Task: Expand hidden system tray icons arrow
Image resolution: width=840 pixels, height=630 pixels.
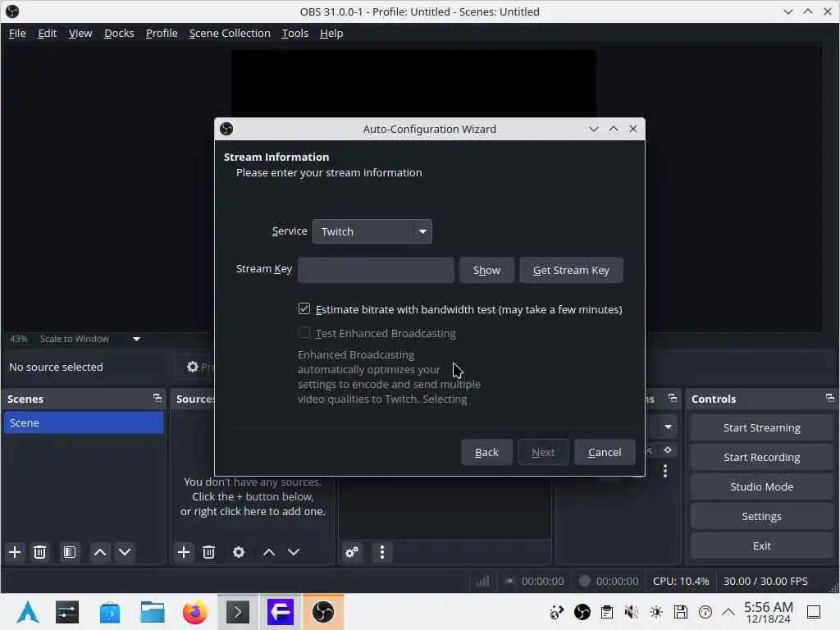Action: pos(728,612)
